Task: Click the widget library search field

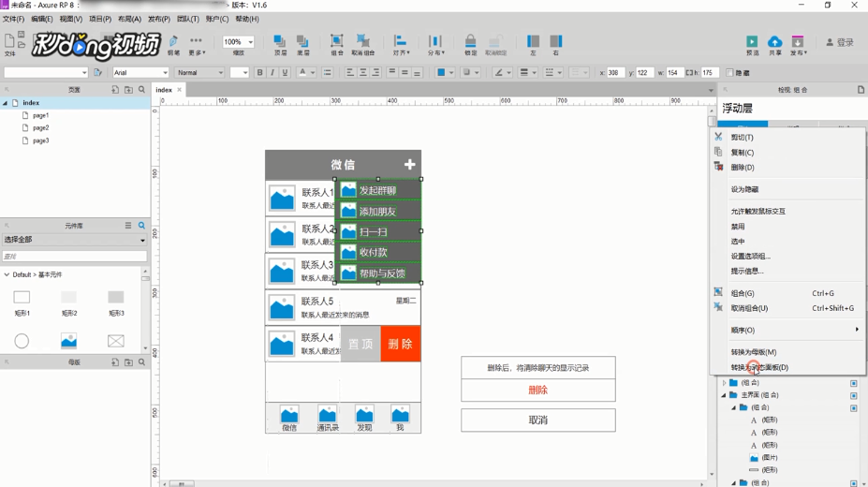Action: coord(74,257)
